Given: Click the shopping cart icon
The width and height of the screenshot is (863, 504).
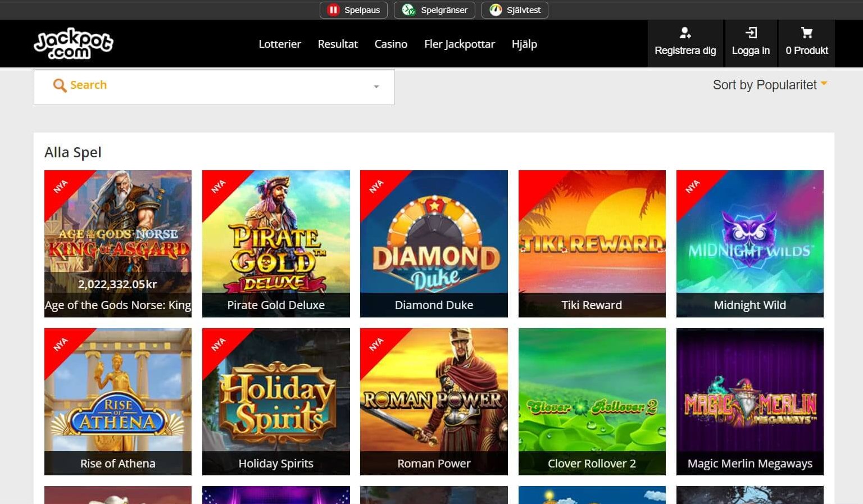Looking at the screenshot, I should tap(807, 33).
